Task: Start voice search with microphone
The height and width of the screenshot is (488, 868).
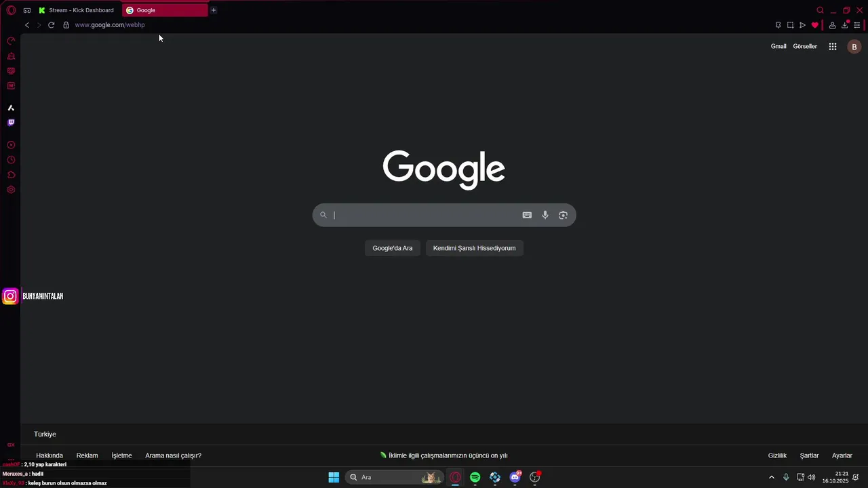Action: coord(545,215)
